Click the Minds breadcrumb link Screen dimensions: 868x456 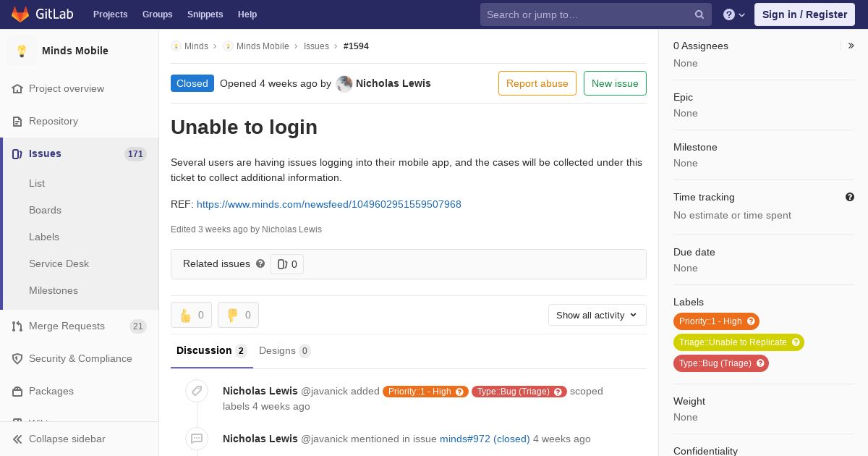pos(196,46)
